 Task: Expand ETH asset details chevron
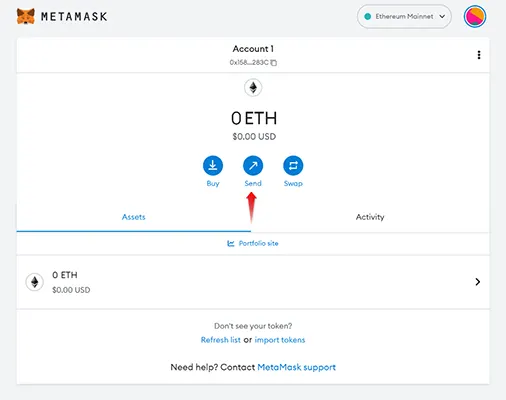click(x=478, y=282)
